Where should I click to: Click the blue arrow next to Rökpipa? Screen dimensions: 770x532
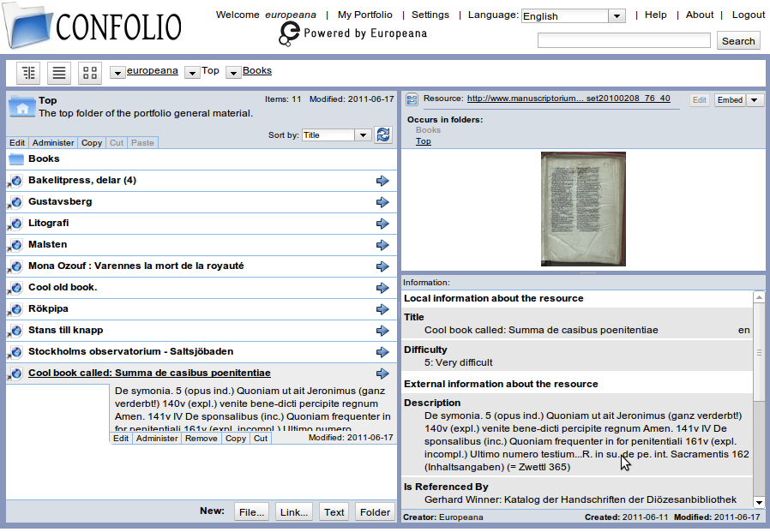(x=382, y=309)
